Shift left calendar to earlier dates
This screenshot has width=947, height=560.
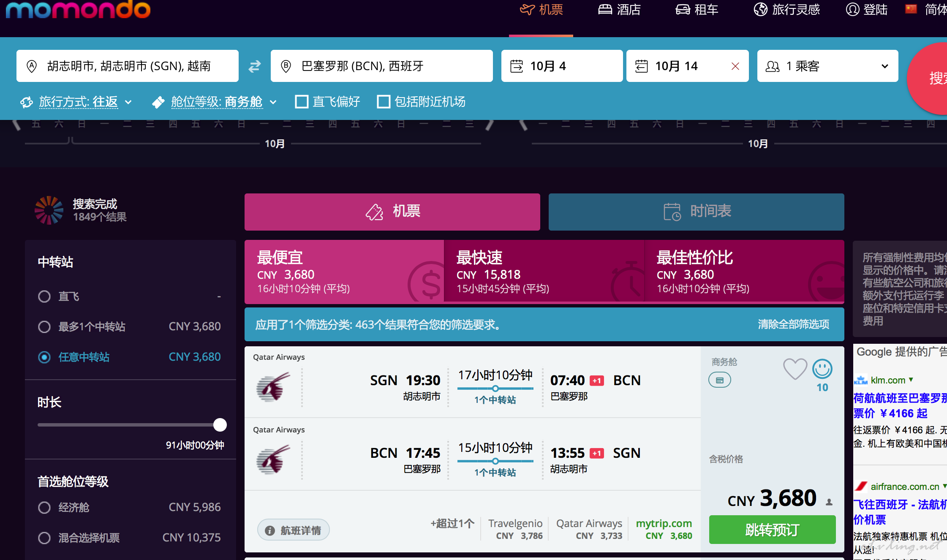coord(16,125)
